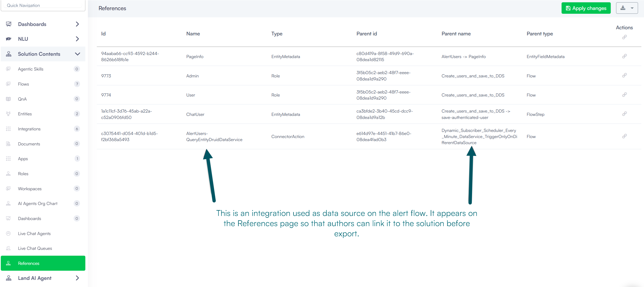This screenshot has width=644, height=287.
Task: Click the Name column header
Action: point(193,34)
